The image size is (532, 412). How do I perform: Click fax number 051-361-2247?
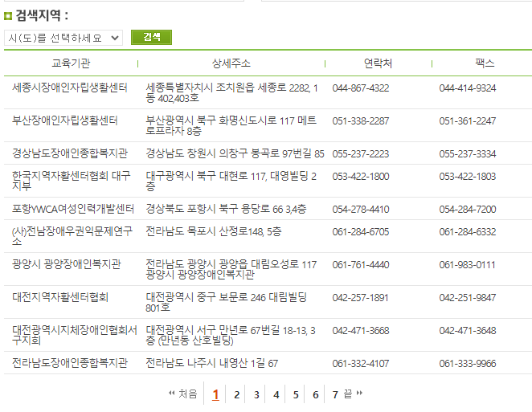coord(468,121)
